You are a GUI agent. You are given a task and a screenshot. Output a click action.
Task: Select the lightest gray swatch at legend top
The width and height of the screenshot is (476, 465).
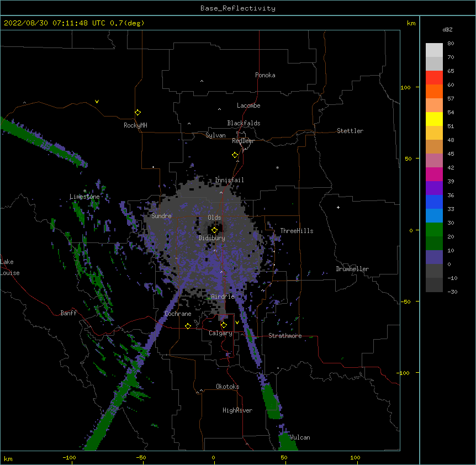point(434,50)
